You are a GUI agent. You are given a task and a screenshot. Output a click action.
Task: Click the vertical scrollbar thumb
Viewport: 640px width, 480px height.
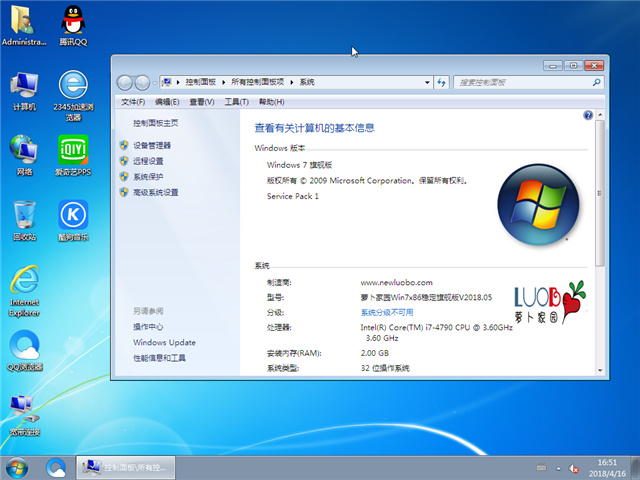tap(600, 193)
